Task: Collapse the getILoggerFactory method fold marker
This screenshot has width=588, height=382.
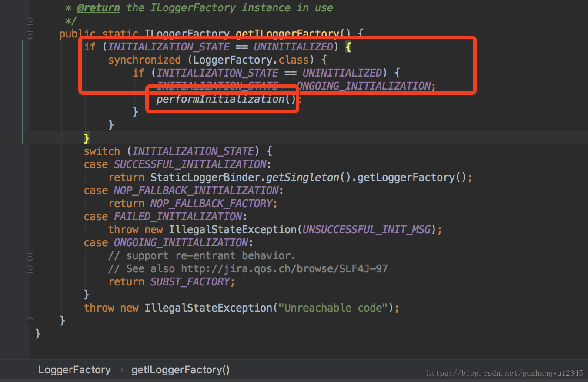Action: 30,34
